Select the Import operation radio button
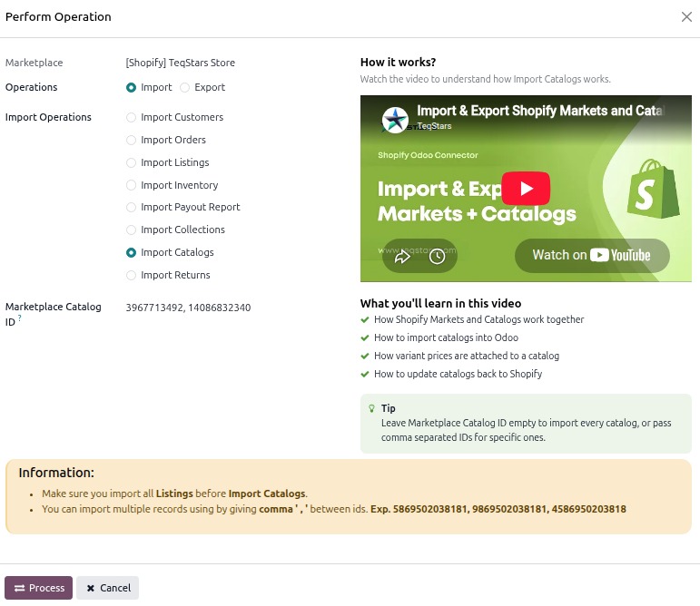Screen dimensions: 700x606 tap(131, 87)
